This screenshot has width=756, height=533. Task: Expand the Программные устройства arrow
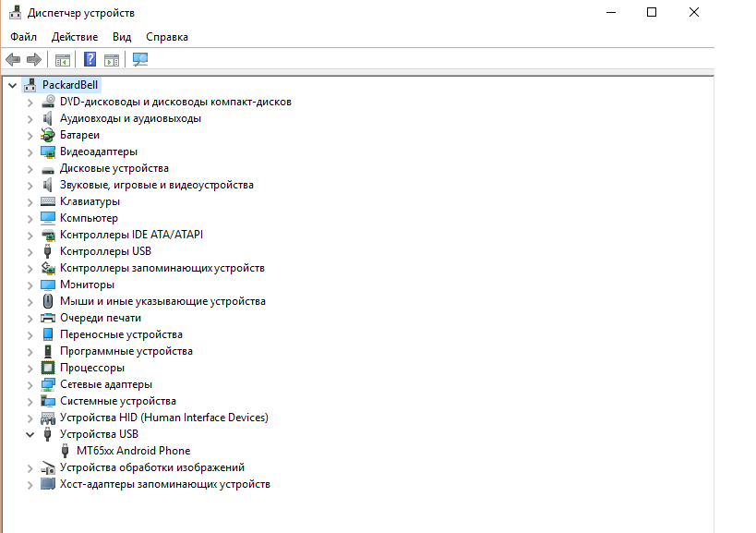tap(30, 352)
